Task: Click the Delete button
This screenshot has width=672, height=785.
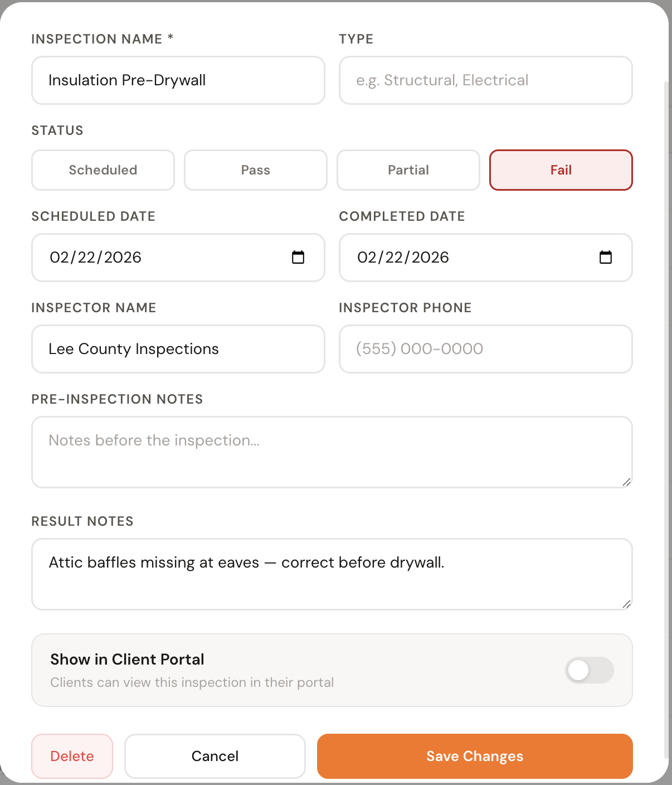Action: coord(72,756)
